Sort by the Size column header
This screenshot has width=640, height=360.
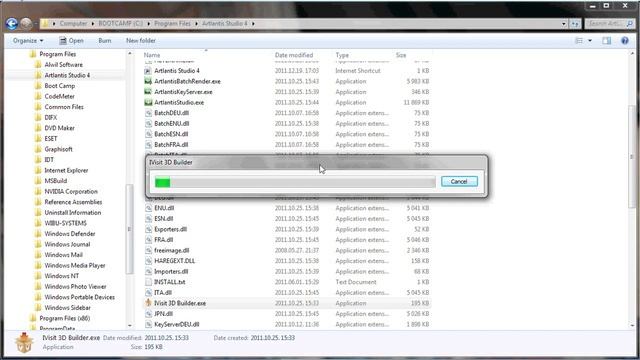click(401, 55)
